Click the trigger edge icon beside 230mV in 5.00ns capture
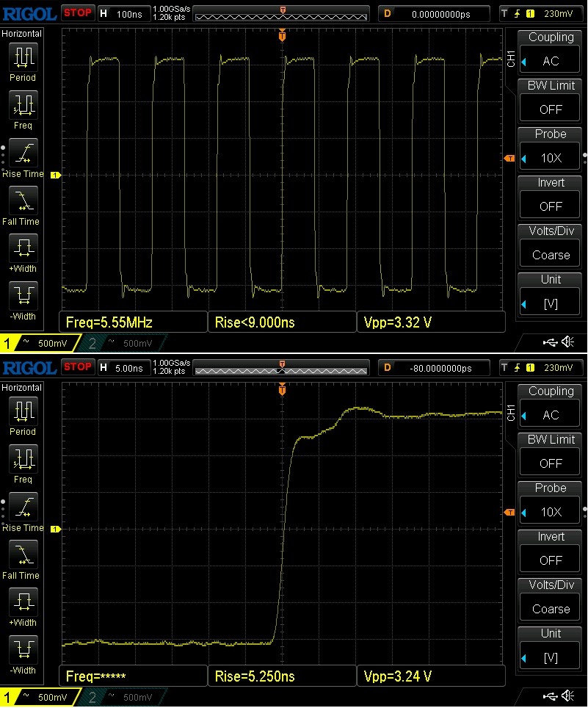 click(x=517, y=367)
